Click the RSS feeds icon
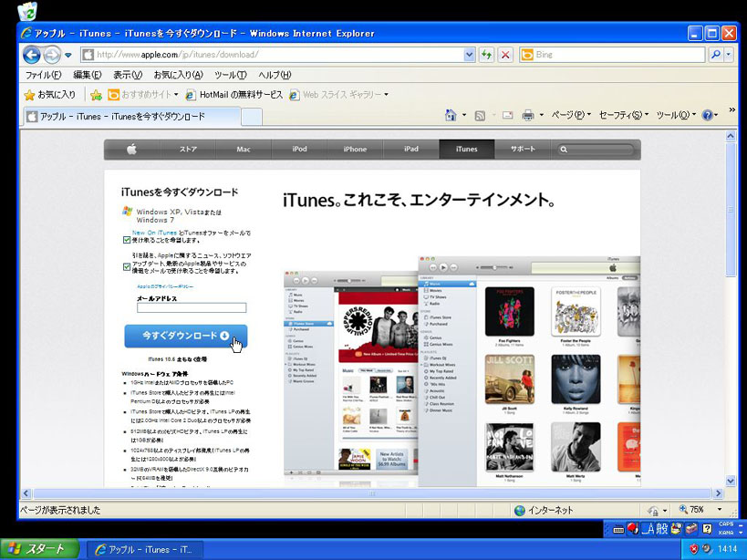This screenshot has width=747, height=560. click(480, 115)
